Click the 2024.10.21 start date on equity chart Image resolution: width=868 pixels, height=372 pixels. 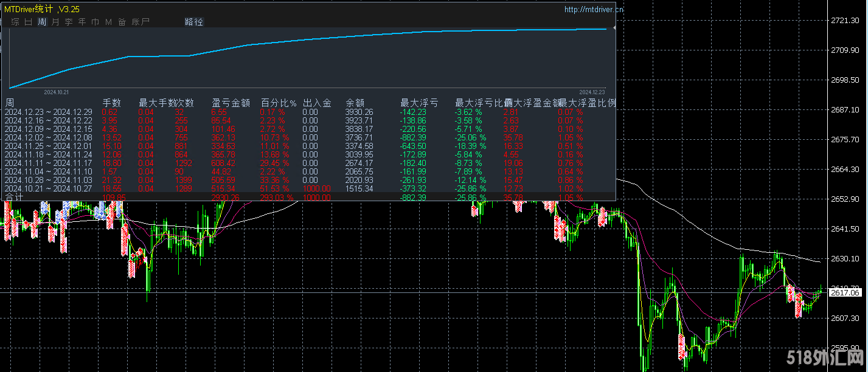(x=58, y=92)
